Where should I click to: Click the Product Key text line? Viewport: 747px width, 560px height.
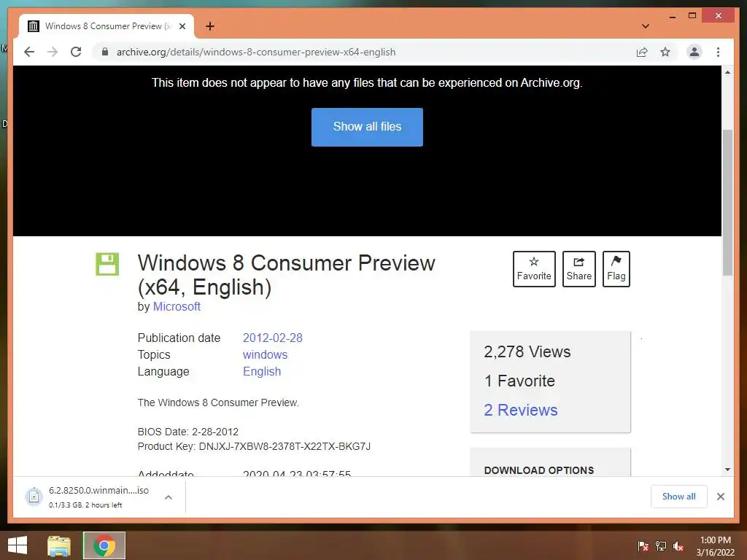coord(254,446)
